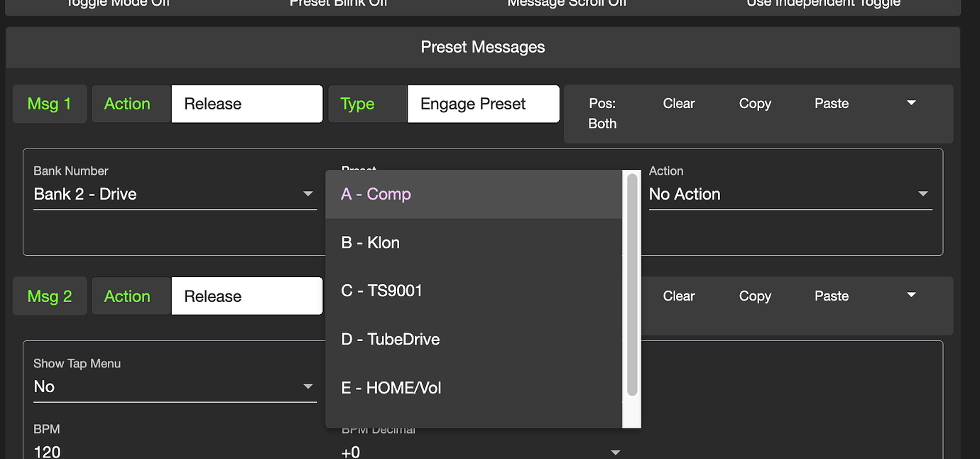Open Show Tap Menu dropdown
980x459 pixels.
tap(308, 387)
